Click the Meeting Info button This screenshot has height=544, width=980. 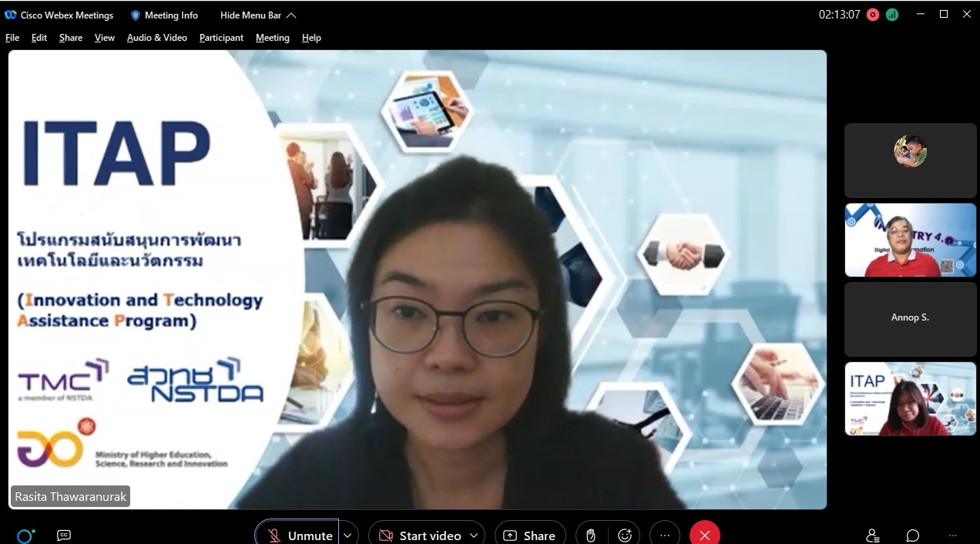coord(164,15)
